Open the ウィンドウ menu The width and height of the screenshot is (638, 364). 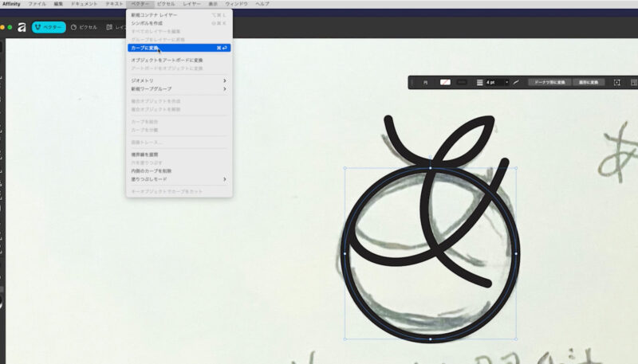(236, 4)
